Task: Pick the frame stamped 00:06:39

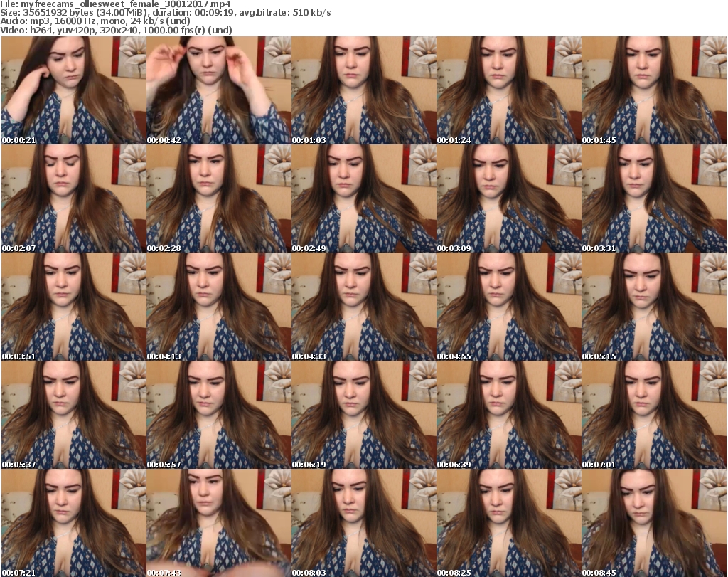Action: pyautogui.click(x=509, y=415)
